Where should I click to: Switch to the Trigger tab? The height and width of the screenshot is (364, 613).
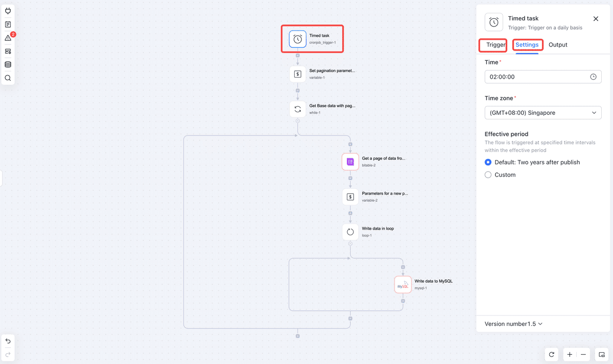click(496, 45)
